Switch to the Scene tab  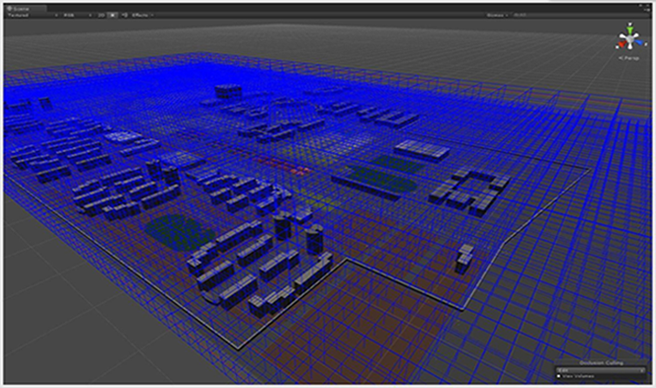25,8
